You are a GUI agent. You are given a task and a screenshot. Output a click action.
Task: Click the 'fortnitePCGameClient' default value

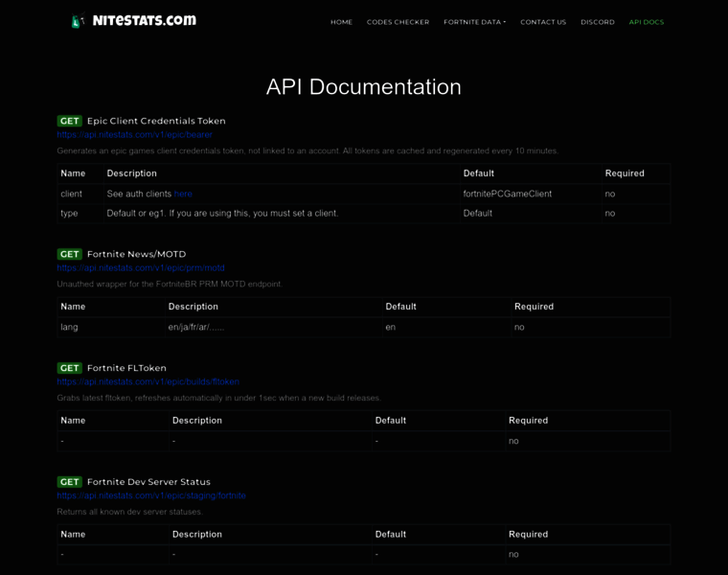(x=508, y=194)
